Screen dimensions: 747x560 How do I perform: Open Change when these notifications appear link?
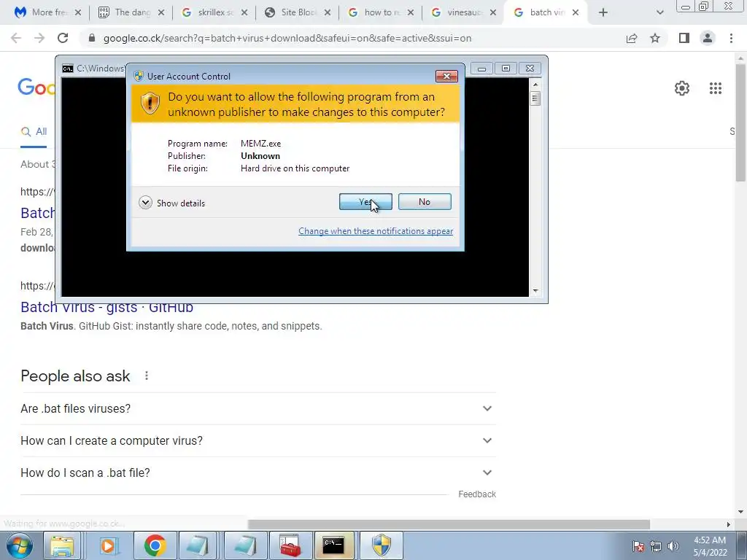(376, 231)
